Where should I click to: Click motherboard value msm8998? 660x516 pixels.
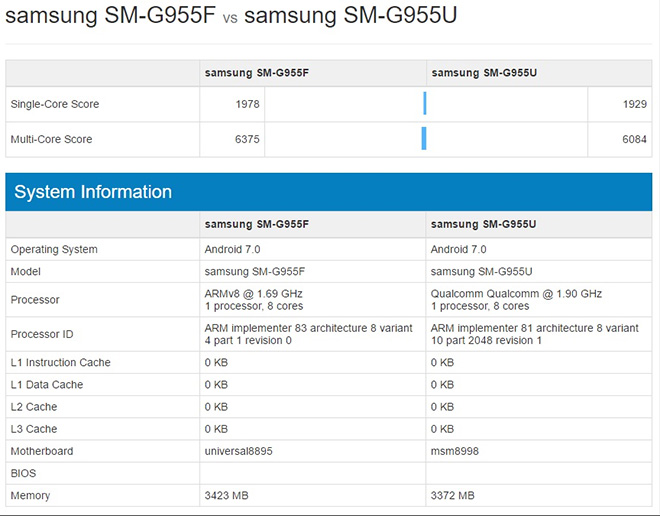click(455, 451)
